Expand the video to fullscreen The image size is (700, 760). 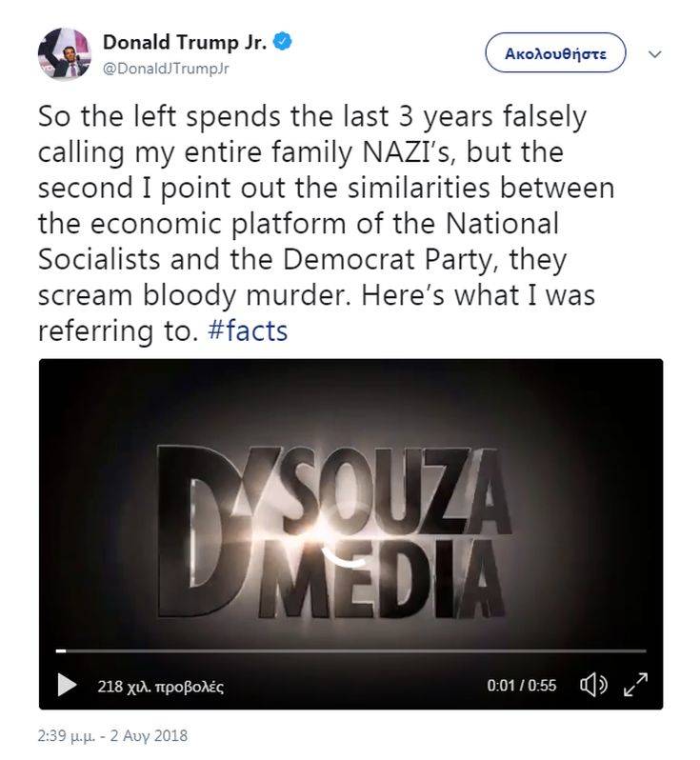pos(635,685)
